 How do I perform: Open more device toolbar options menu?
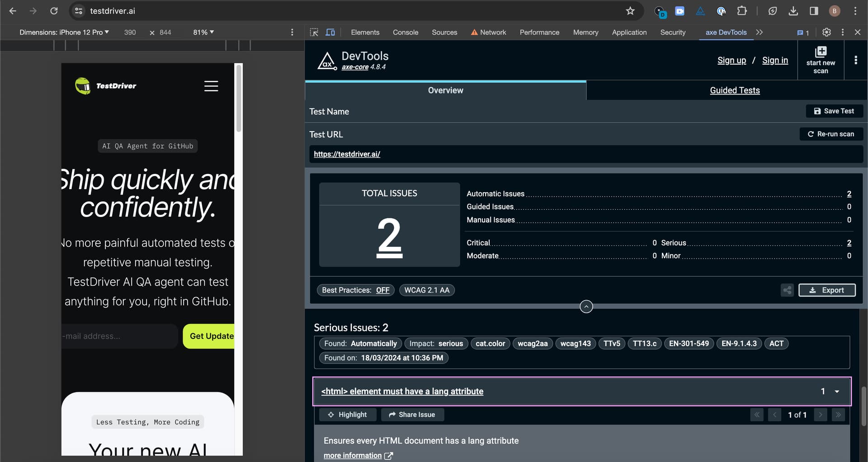point(292,32)
